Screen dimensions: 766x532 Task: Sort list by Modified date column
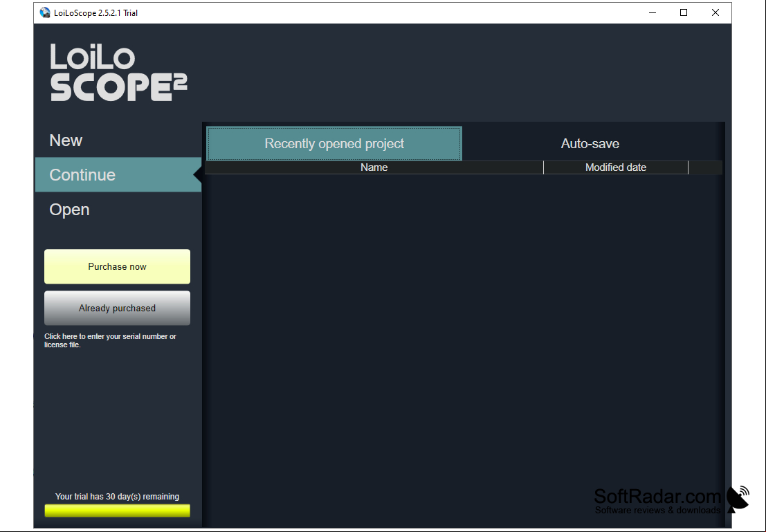616,167
